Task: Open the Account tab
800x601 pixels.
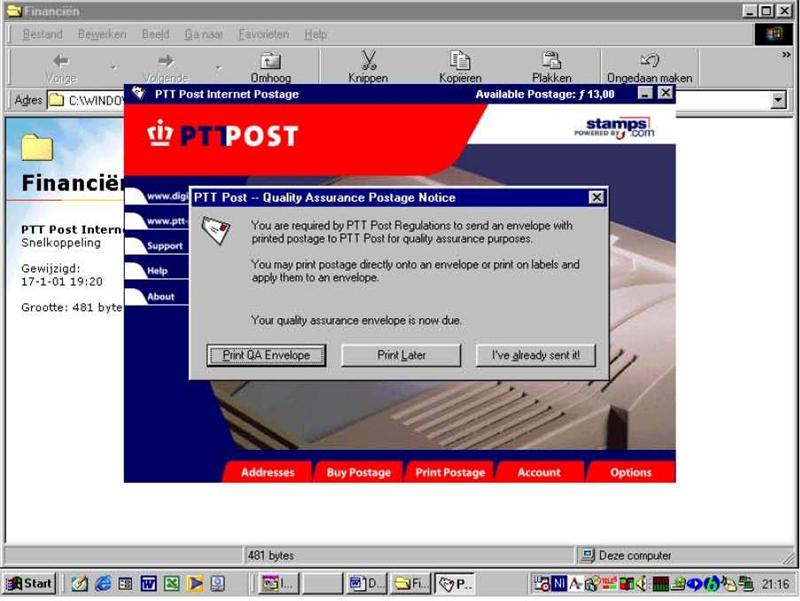Action: click(x=539, y=472)
